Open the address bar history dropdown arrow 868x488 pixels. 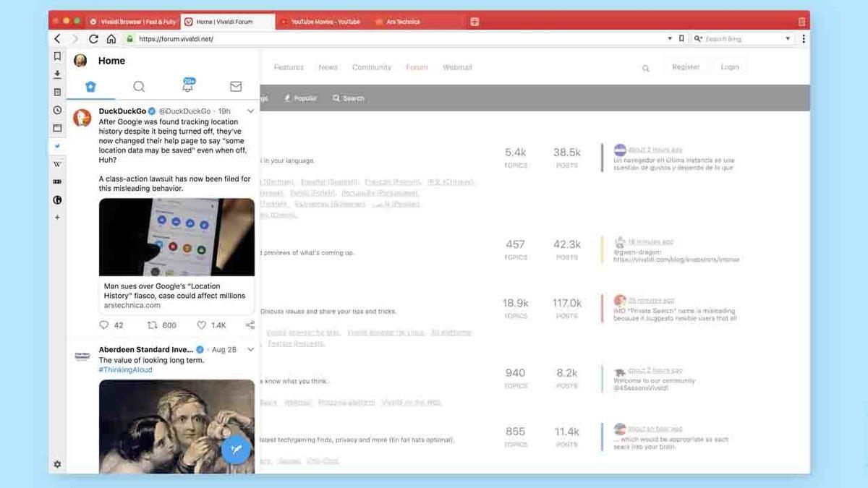pos(670,39)
